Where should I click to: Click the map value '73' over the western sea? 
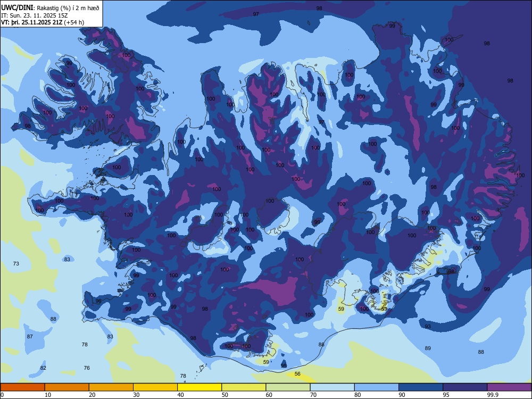click(x=16, y=264)
